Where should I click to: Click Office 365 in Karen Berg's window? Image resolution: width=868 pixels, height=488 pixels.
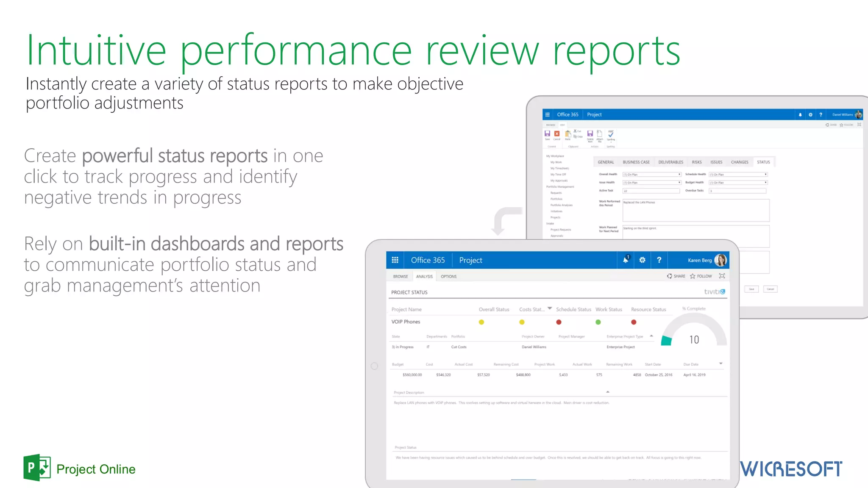tap(428, 260)
